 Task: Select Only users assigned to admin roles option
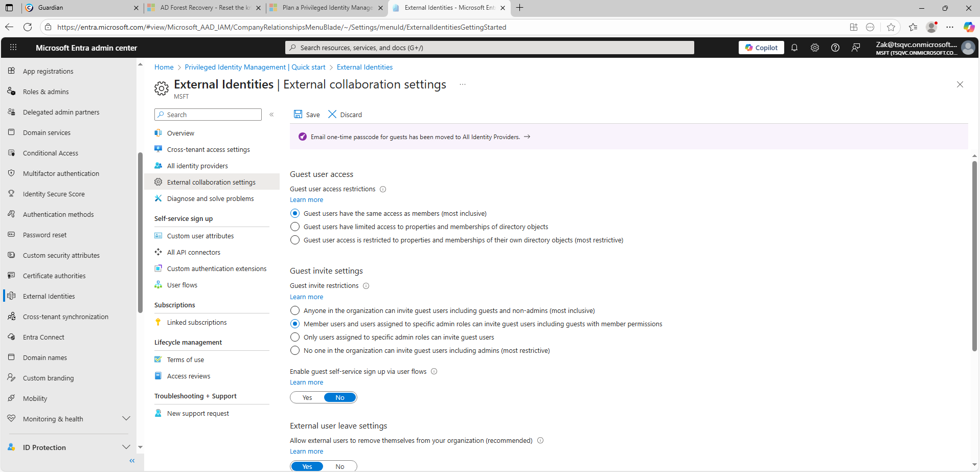[x=295, y=337]
